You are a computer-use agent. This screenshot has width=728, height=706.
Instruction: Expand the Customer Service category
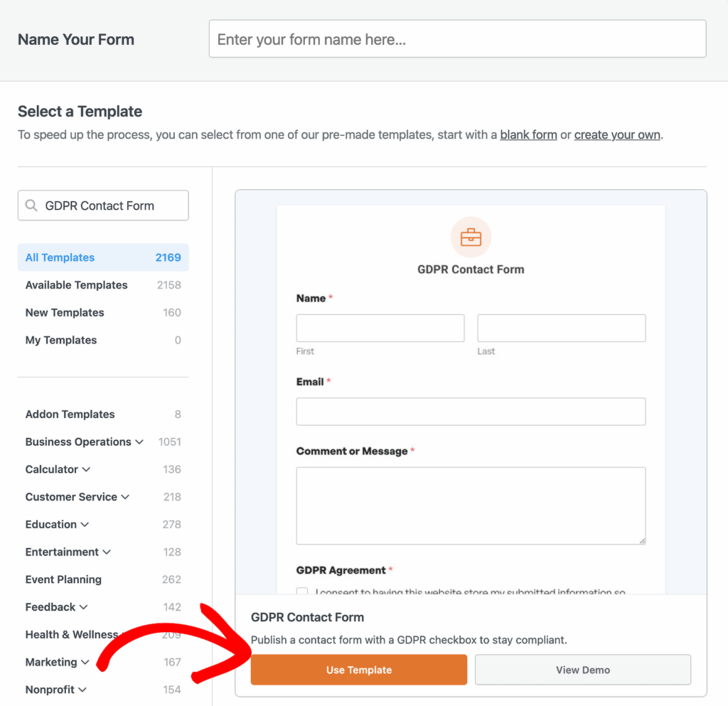point(125,497)
